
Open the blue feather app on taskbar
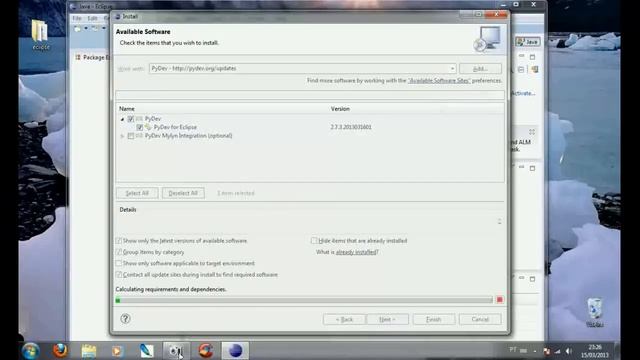(147, 351)
